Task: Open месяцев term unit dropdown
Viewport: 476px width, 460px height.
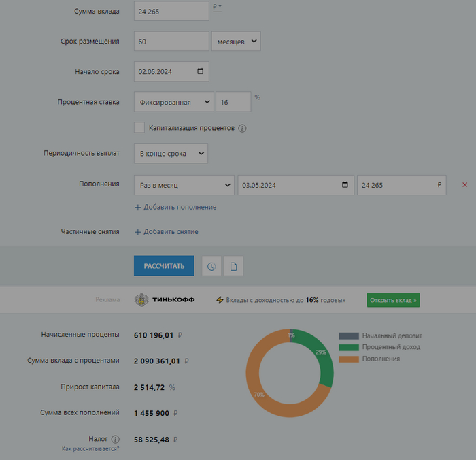Action: (236, 42)
